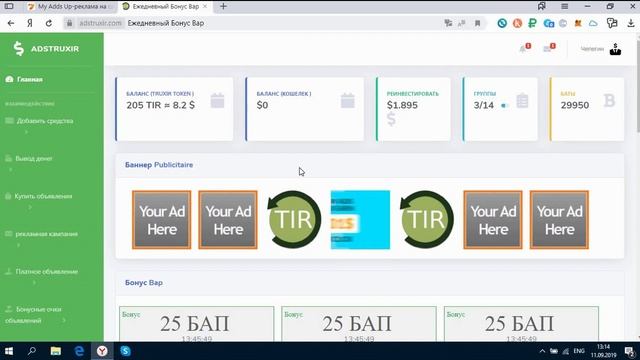Claim the middle 25 БАП bonus
This screenshot has height=360, width=640.
(359, 324)
